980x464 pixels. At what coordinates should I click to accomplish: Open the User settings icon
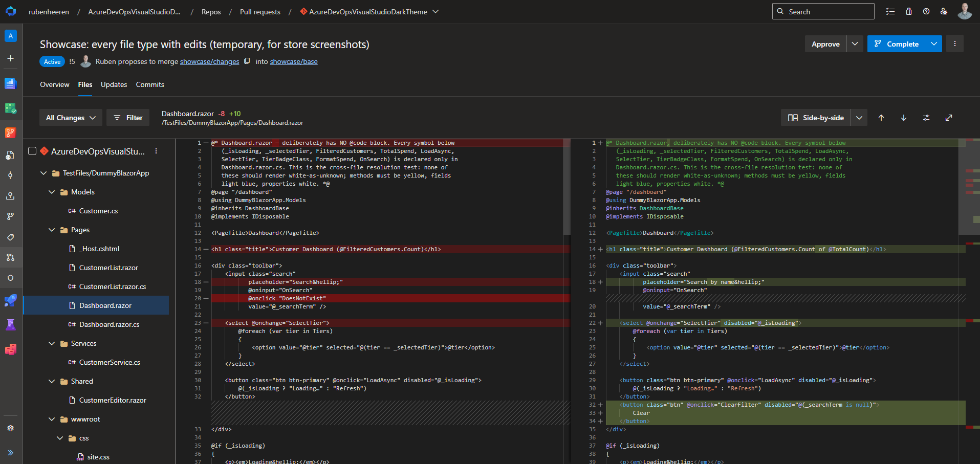[x=944, y=11]
